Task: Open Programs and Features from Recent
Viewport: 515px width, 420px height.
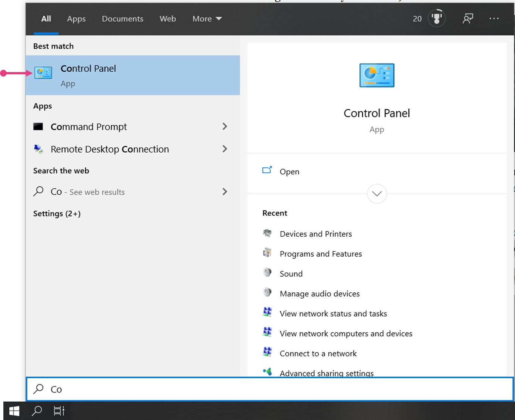Action: pyautogui.click(x=321, y=254)
